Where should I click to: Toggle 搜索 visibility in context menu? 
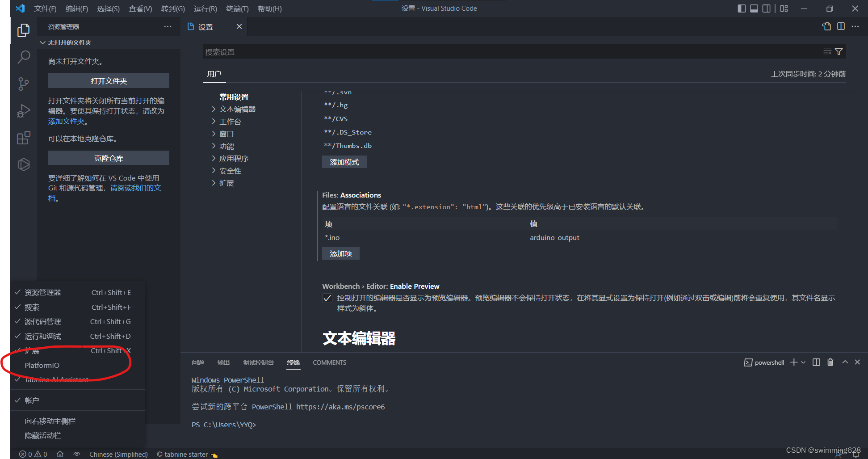78,307
